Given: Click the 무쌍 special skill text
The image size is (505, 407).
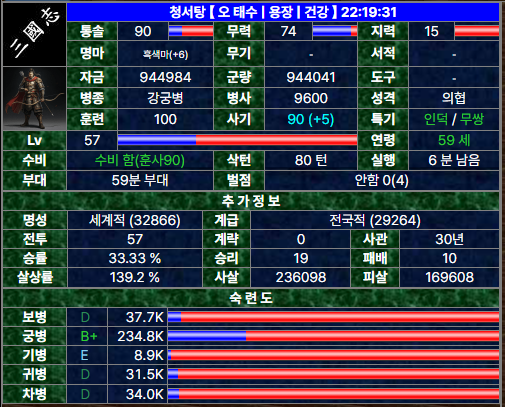Looking at the screenshot, I should click(x=472, y=119).
